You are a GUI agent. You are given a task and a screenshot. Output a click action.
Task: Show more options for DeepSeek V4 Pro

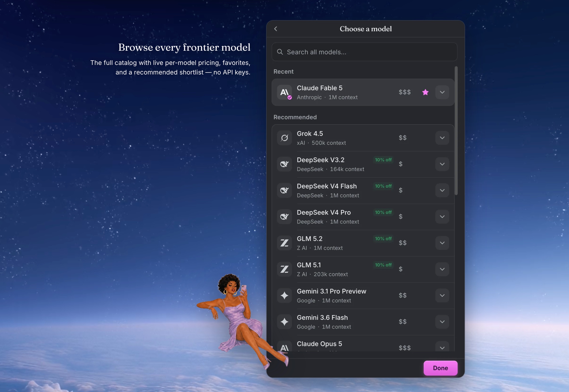(x=442, y=217)
